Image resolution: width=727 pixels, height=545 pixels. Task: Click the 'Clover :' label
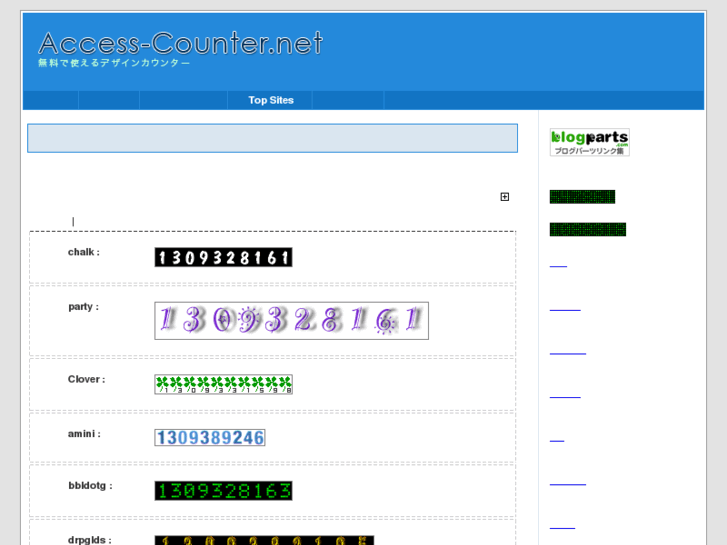(87, 379)
